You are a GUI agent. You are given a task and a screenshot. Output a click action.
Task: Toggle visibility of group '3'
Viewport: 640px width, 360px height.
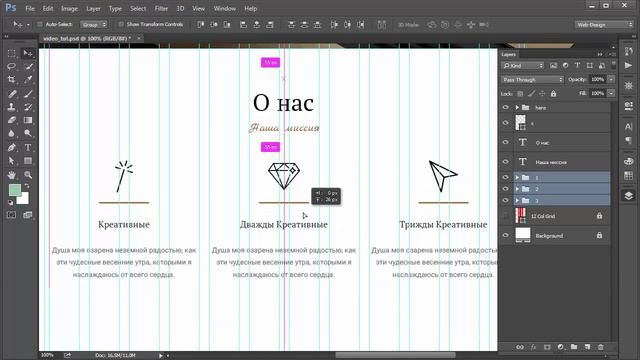pyautogui.click(x=505, y=200)
